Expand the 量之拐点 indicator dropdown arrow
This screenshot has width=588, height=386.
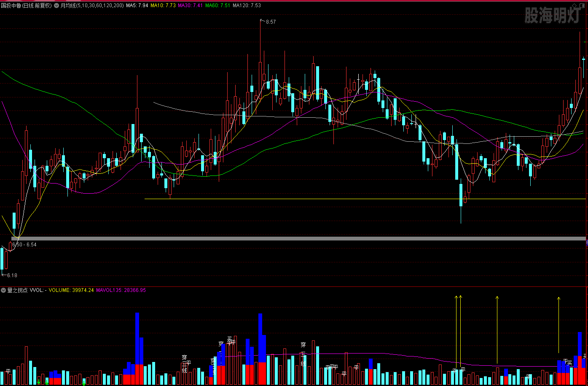coord(3,290)
